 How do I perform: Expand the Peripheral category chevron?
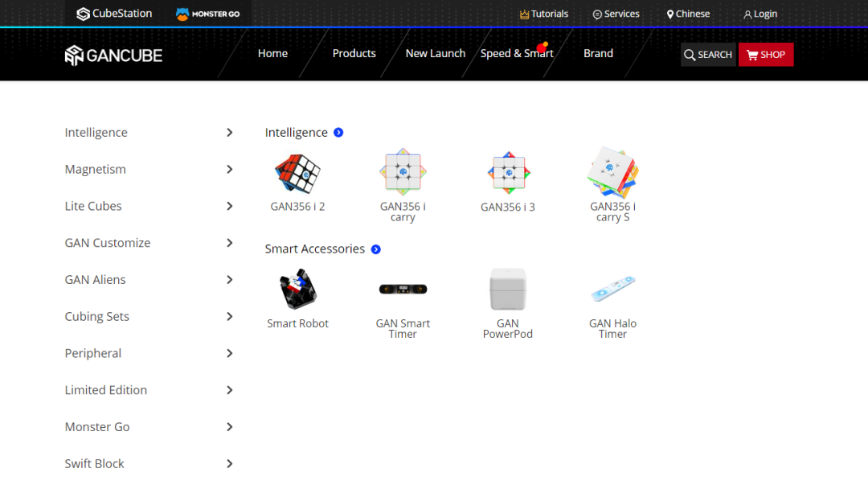pos(230,354)
